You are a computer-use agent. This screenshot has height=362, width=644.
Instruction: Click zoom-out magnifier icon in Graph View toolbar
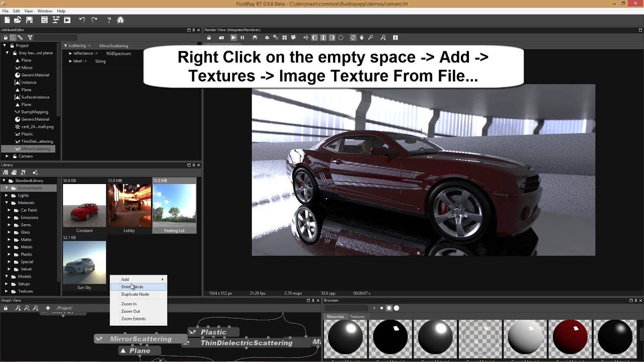coord(27,308)
